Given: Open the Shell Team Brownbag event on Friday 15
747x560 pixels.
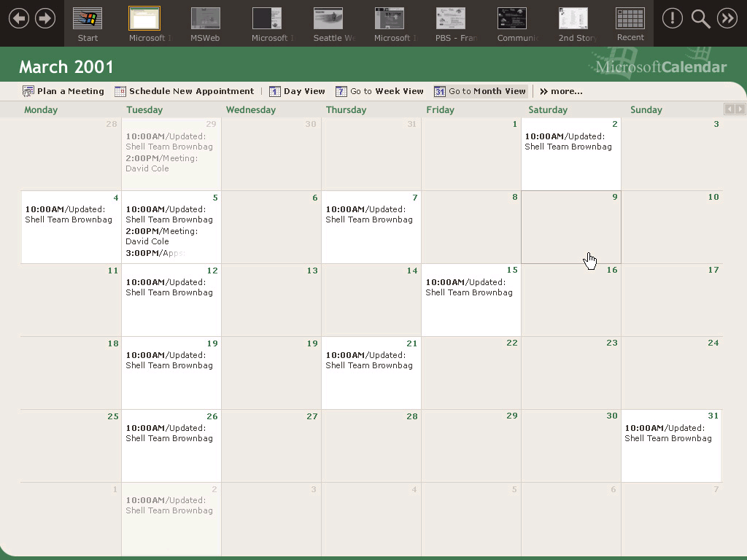Looking at the screenshot, I should pos(469,287).
